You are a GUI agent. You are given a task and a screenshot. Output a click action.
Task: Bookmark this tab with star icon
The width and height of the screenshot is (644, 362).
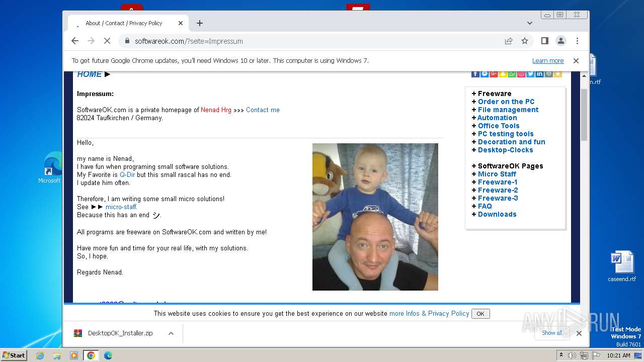(x=525, y=41)
